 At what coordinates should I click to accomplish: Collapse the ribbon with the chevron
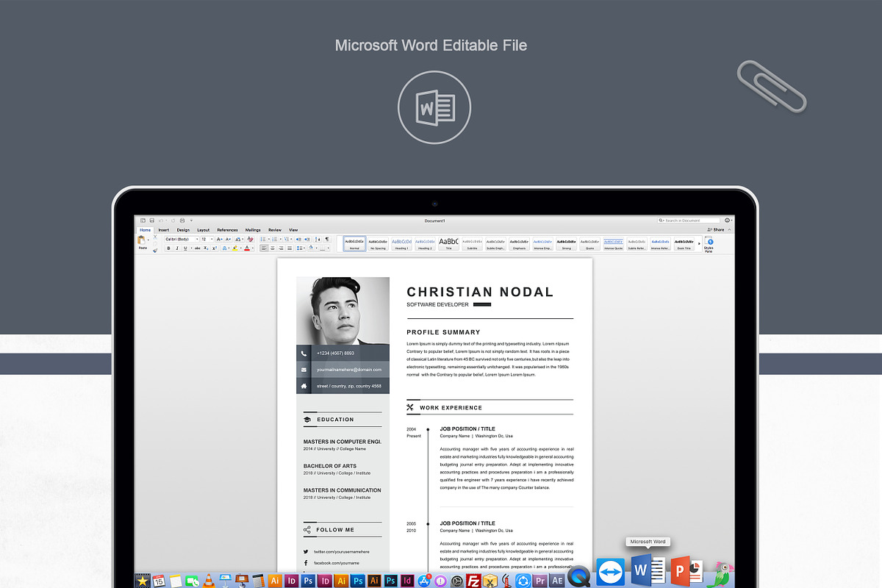coord(730,229)
